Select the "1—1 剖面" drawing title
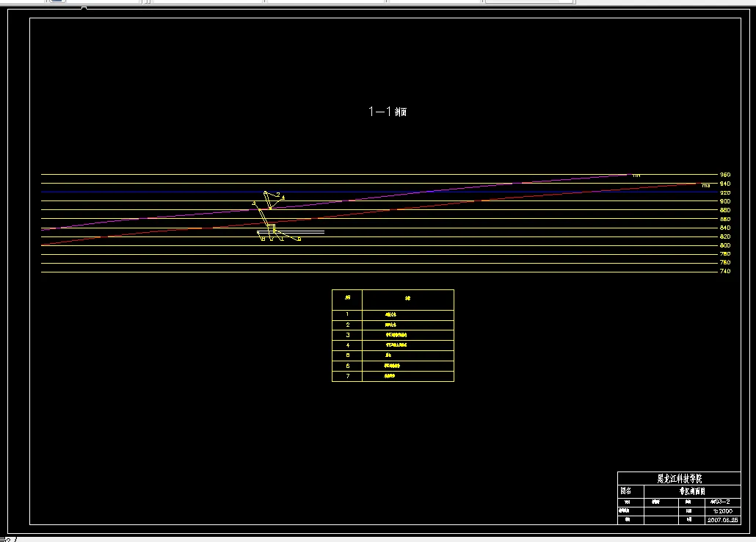 [x=388, y=112]
